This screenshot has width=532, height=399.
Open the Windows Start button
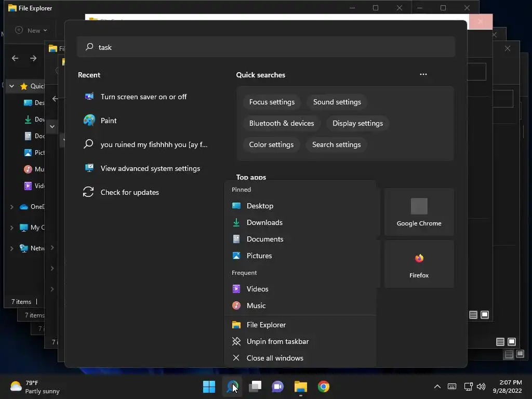[209, 387]
